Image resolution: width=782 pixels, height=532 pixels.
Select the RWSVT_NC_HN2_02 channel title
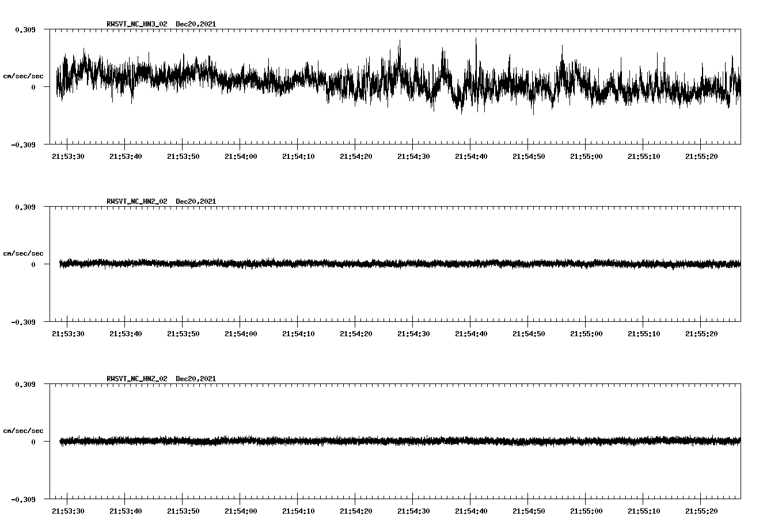(x=137, y=202)
